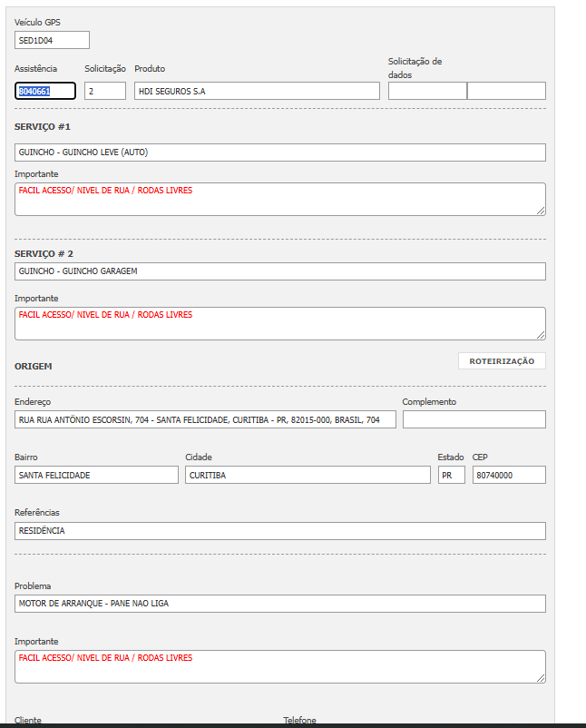Viewport: 586px width, 728px height.
Task: Click the Estado field showing PR
Action: coord(452,475)
